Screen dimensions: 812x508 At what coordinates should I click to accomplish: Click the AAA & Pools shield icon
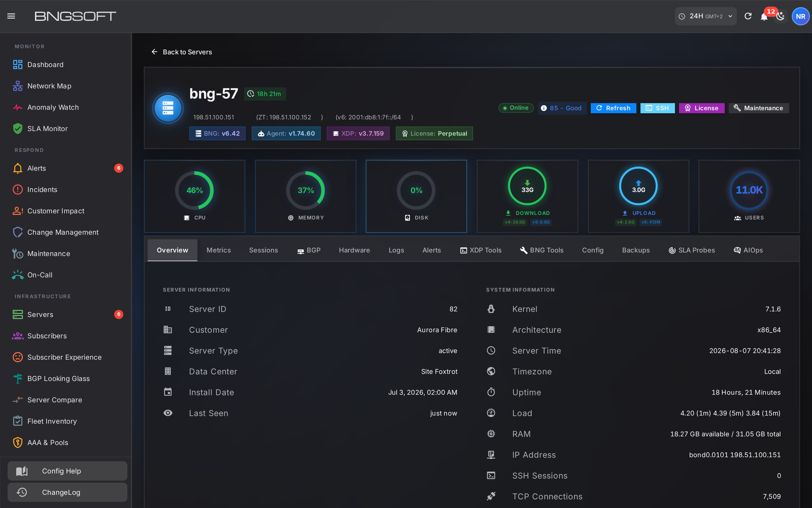(x=18, y=442)
